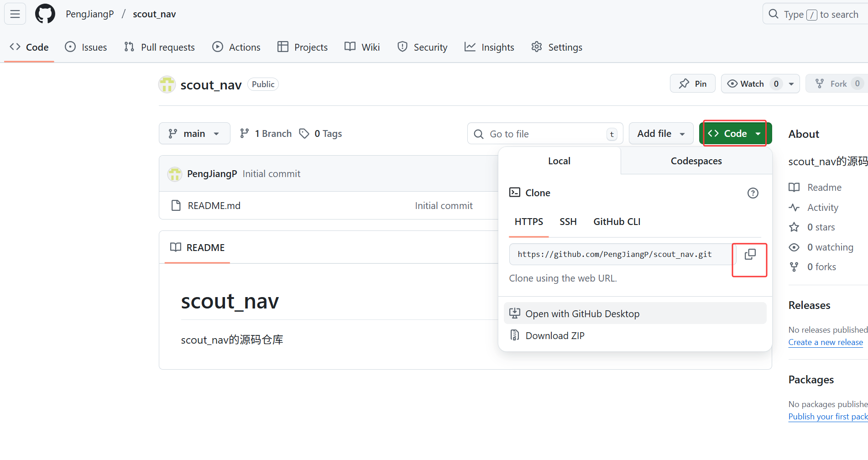Select the Codespaces tab in clone popup
The width and height of the screenshot is (868, 460).
coord(696,161)
